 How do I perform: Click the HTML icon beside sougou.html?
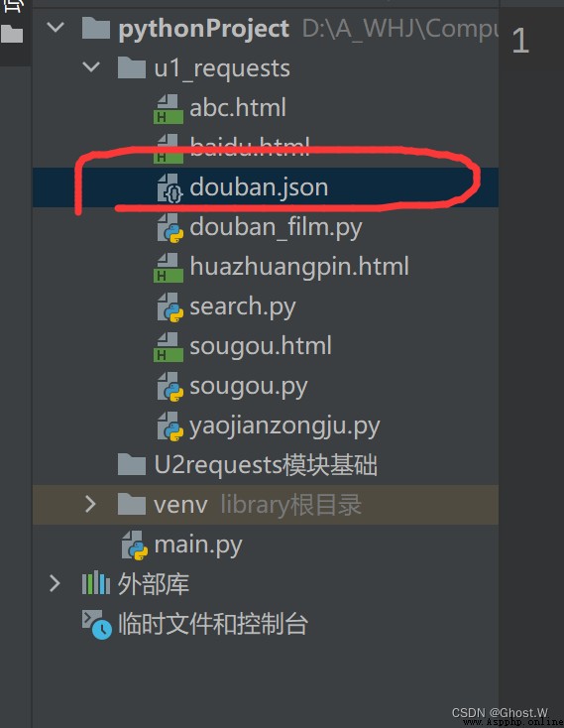click(x=168, y=347)
